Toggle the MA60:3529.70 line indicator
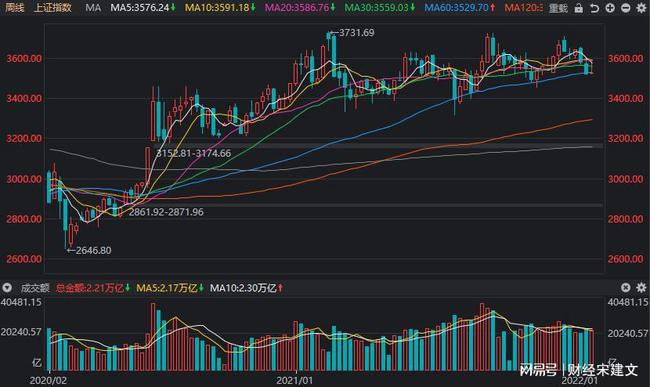 460,7
